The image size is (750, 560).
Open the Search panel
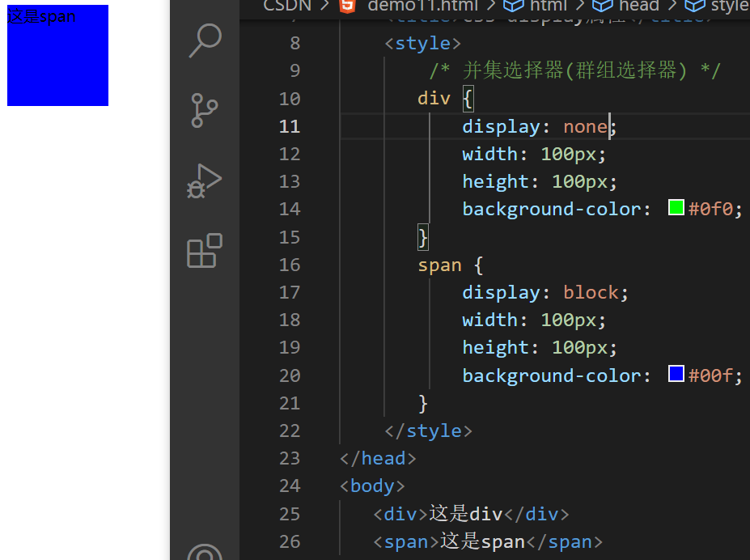[203, 39]
